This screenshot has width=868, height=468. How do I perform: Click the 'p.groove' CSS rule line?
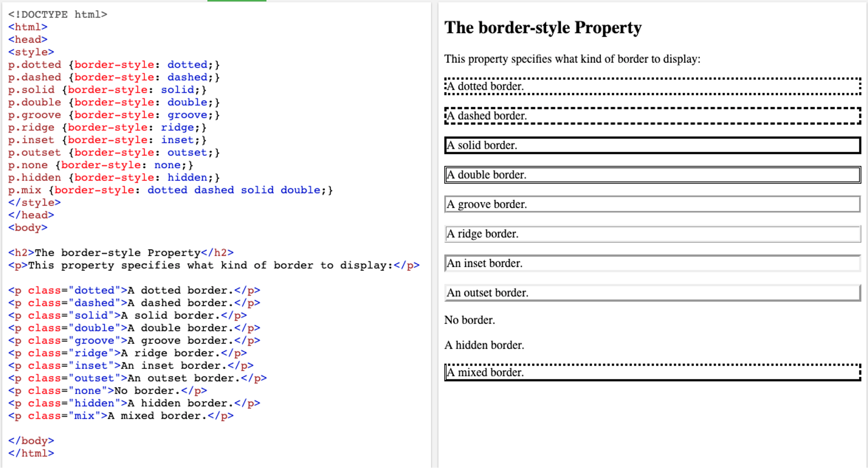[114, 115]
